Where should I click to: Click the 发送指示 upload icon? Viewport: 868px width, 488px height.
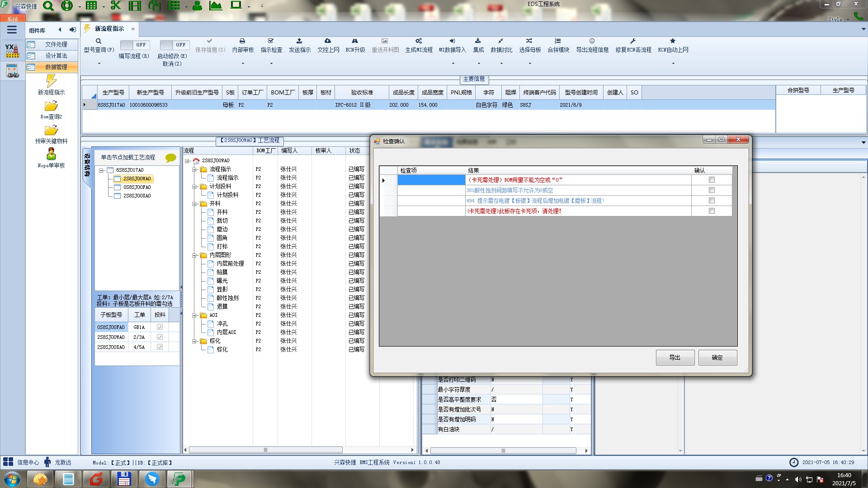(299, 41)
